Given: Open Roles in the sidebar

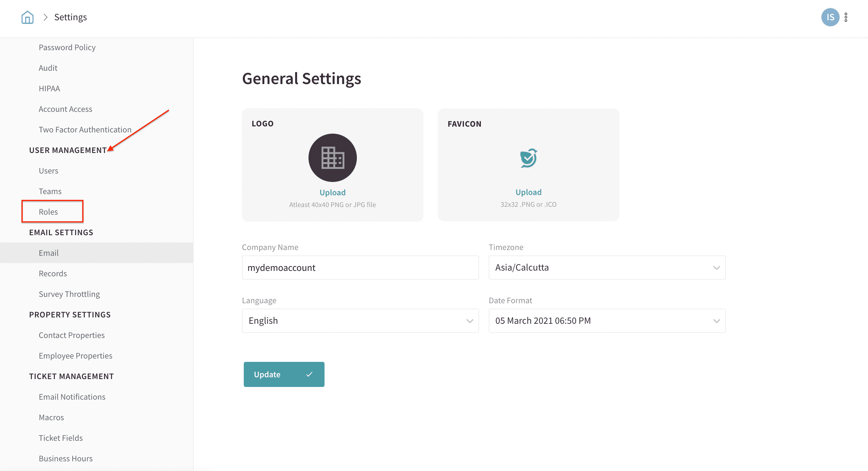Looking at the screenshot, I should [48, 212].
